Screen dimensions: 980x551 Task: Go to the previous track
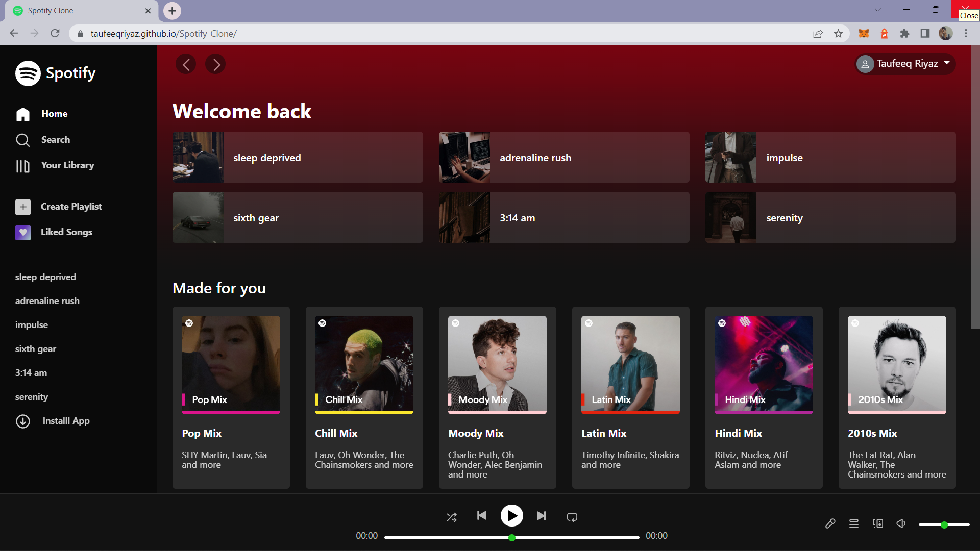coord(481,516)
